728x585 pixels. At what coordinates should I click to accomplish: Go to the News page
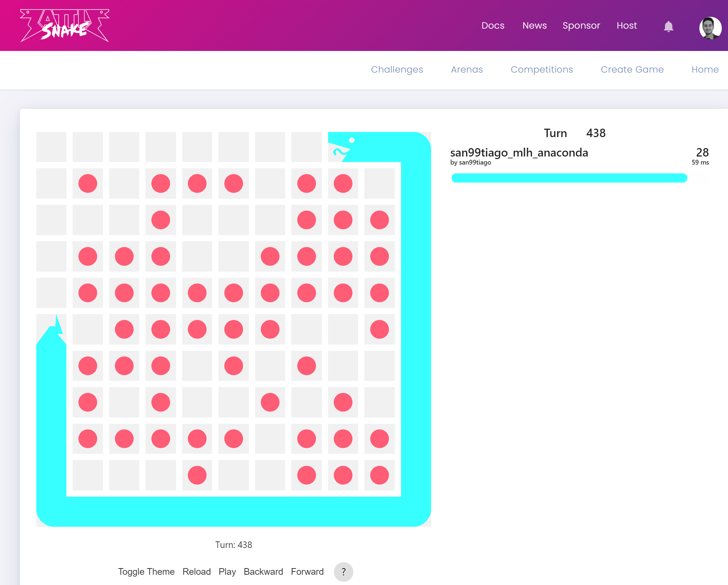tap(534, 26)
